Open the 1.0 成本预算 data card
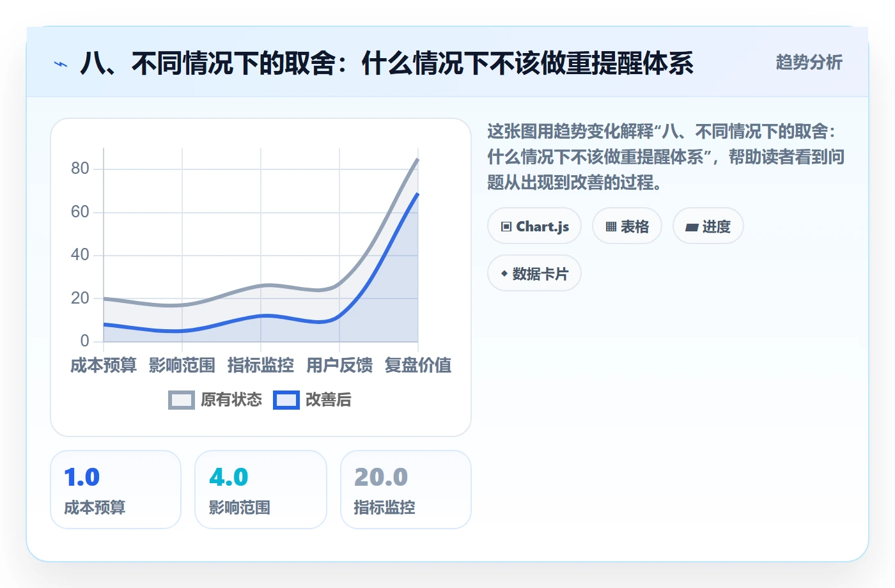The height and width of the screenshot is (588, 895). coord(116,490)
